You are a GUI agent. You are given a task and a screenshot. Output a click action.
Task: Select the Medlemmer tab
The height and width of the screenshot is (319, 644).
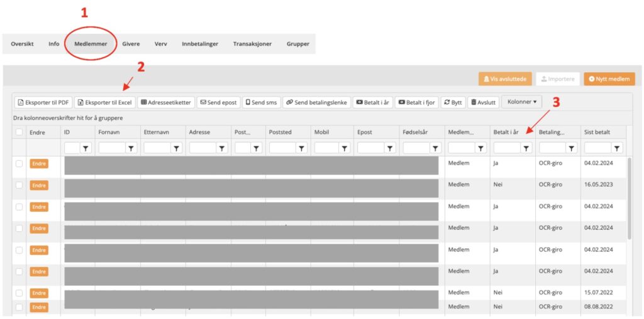pos(91,44)
